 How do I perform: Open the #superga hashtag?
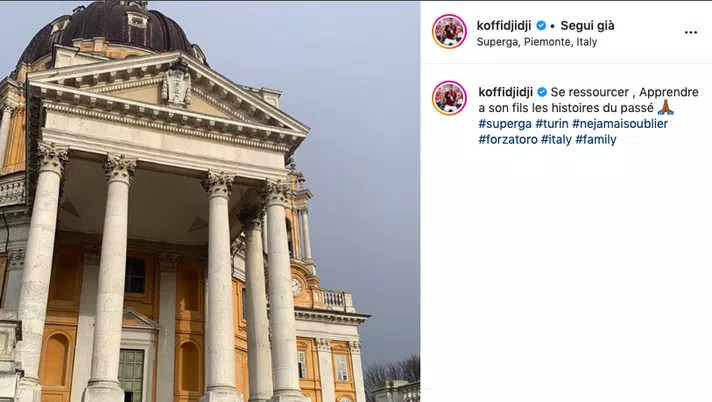tap(505, 124)
